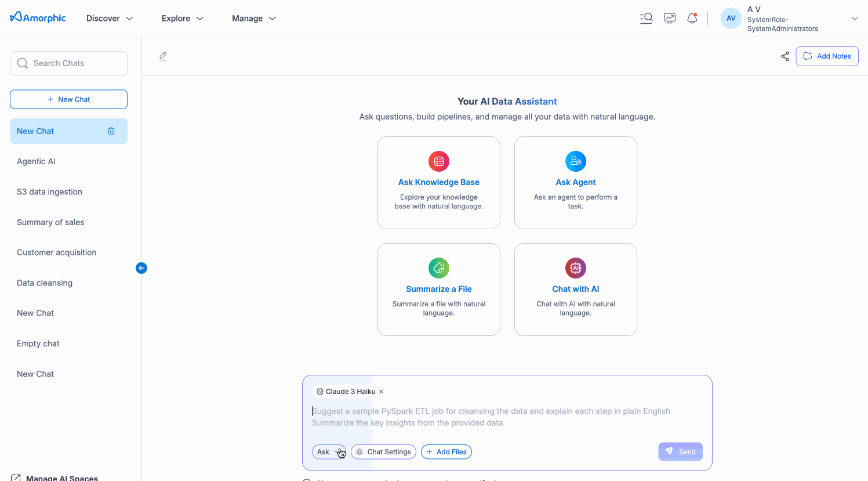The width and height of the screenshot is (868, 481).
Task: Click the Amorphic logo
Action: click(38, 18)
